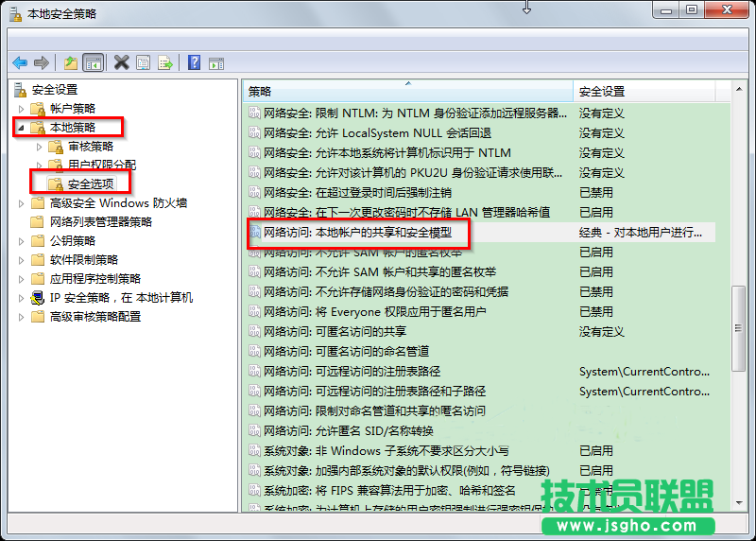
Task: Expand the 帐户策略 tree node arrow
Action: [x=21, y=109]
